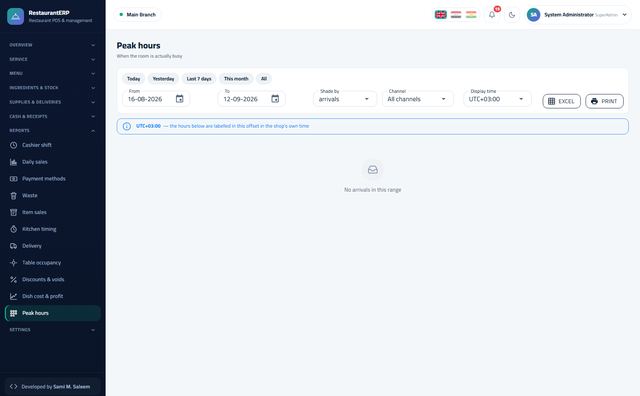This screenshot has height=396, width=640.
Task: Click the Kitchen timing stopwatch icon
Action: click(13, 229)
